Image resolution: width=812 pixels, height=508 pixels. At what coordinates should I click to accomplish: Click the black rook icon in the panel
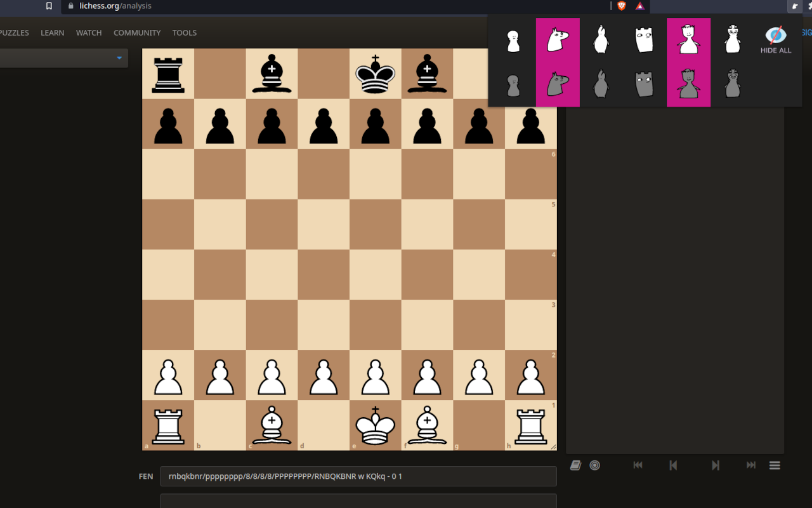coord(644,83)
